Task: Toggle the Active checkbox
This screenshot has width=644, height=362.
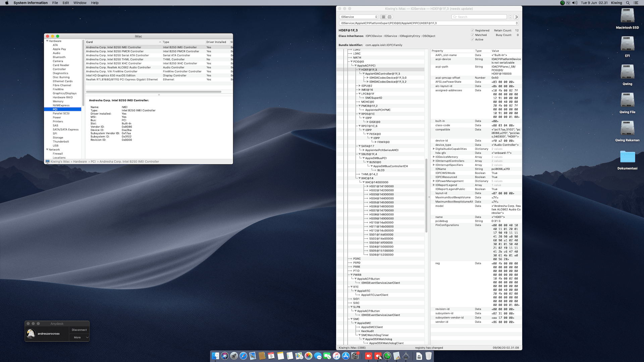Action: pyautogui.click(x=472, y=39)
